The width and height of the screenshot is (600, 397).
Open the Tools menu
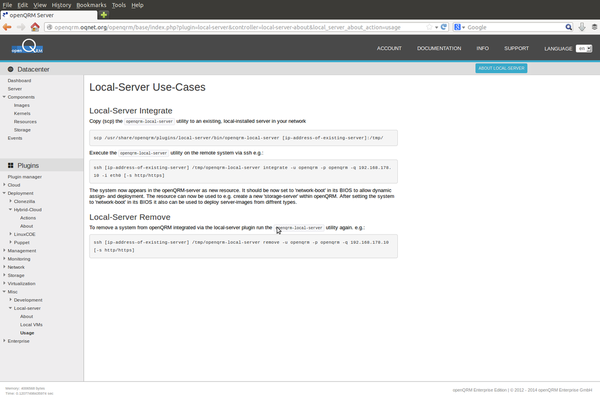[x=119, y=5]
